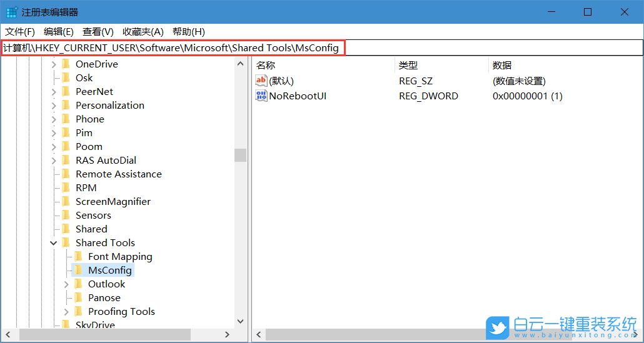
Task: Click the tree pane vertical scrollbar thumb
Action: [x=240, y=155]
